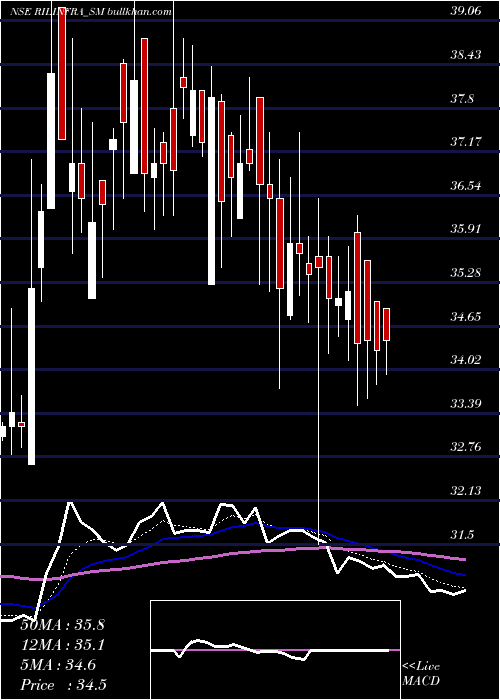500x700 pixels.
Task: Click the NSE RILINFRA_SM bullkhan.com chart title
Action: 91,12
